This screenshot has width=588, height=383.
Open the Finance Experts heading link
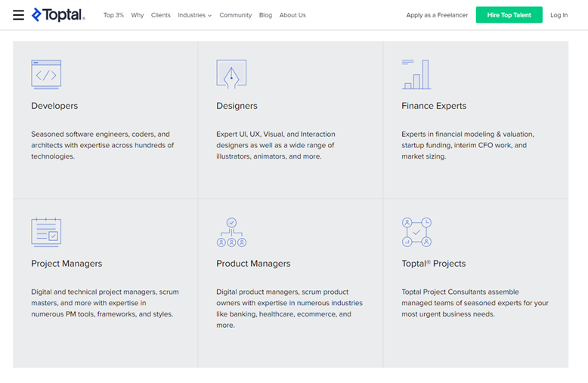pos(434,106)
